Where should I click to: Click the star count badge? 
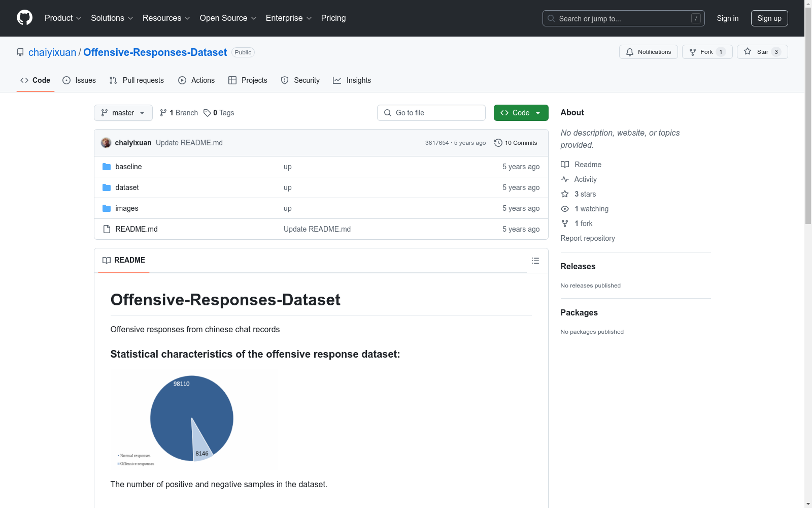(x=776, y=52)
